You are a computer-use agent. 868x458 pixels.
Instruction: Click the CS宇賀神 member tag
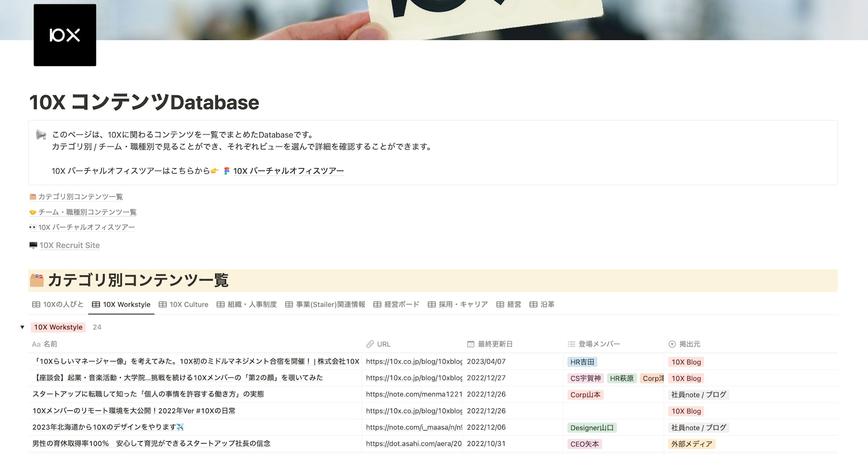coord(585,378)
